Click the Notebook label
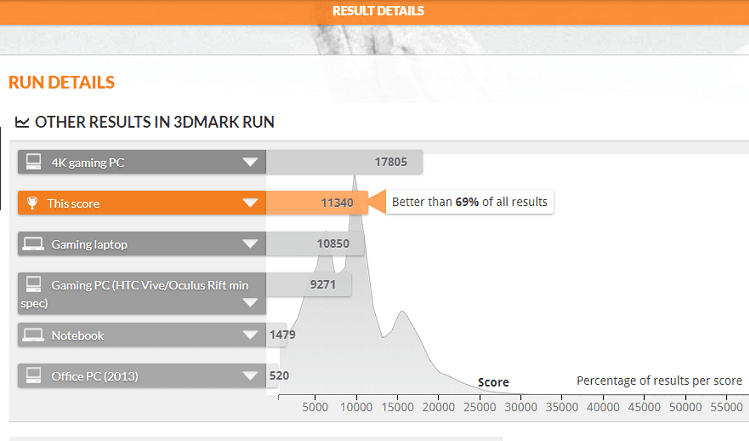 [77, 335]
